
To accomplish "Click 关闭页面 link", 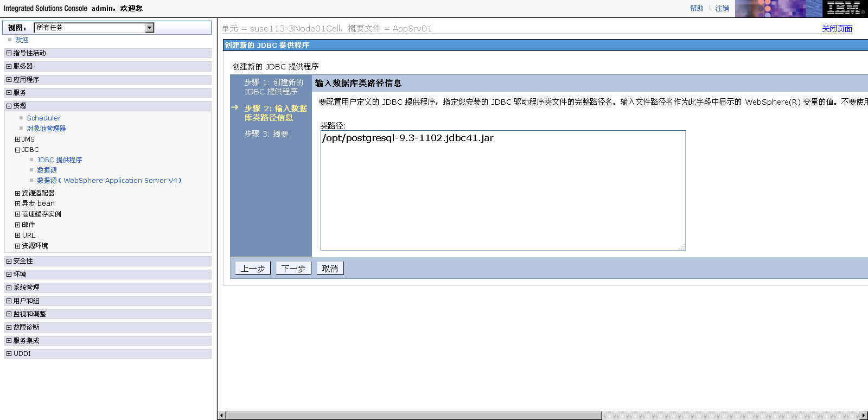I will [837, 29].
